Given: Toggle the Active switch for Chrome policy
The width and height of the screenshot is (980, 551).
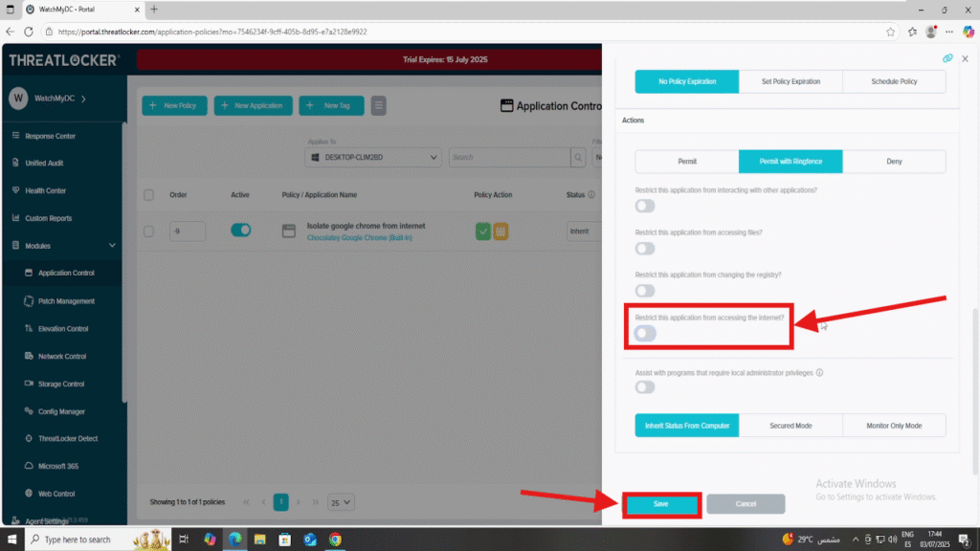Looking at the screenshot, I should click(240, 230).
